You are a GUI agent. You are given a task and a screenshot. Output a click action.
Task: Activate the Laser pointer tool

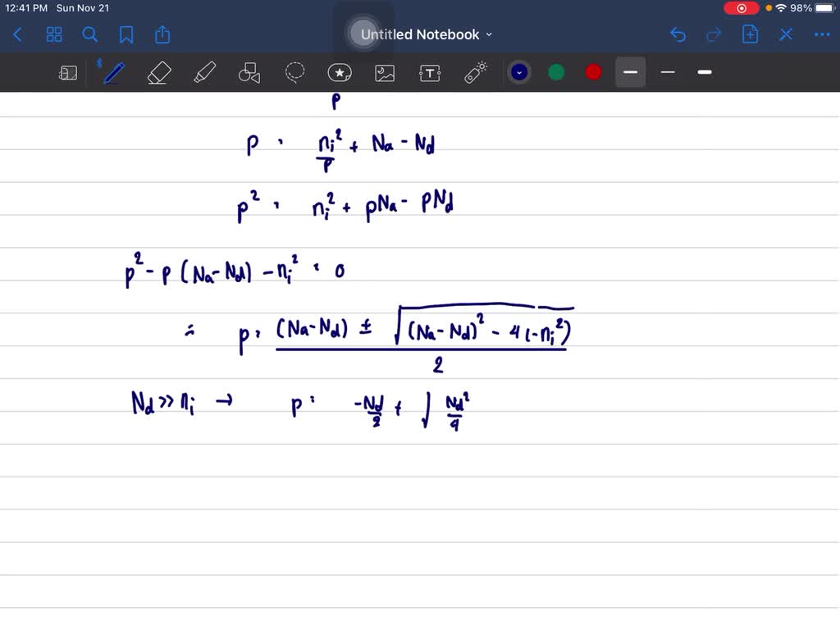point(476,73)
